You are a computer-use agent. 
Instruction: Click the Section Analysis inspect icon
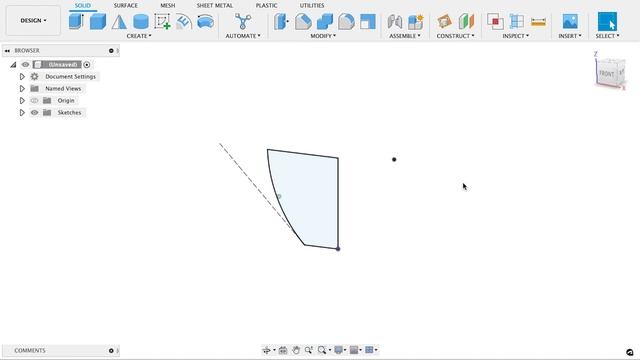[x=517, y=21]
